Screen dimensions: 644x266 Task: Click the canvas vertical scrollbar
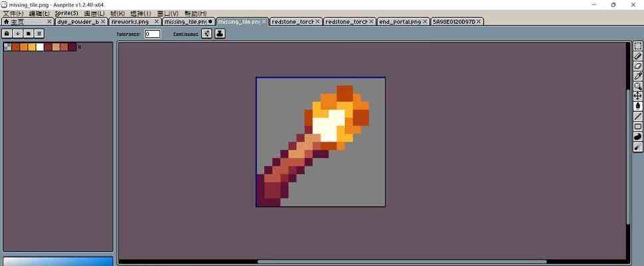coord(629,156)
